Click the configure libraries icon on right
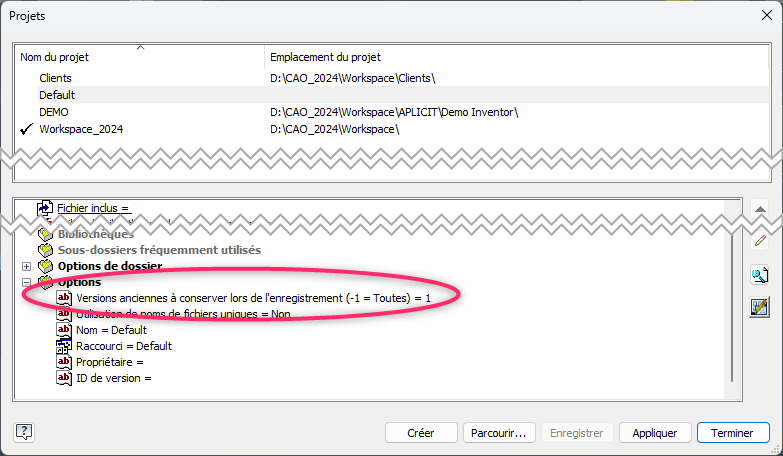The height and width of the screenshot is (456, 783). 760,307
